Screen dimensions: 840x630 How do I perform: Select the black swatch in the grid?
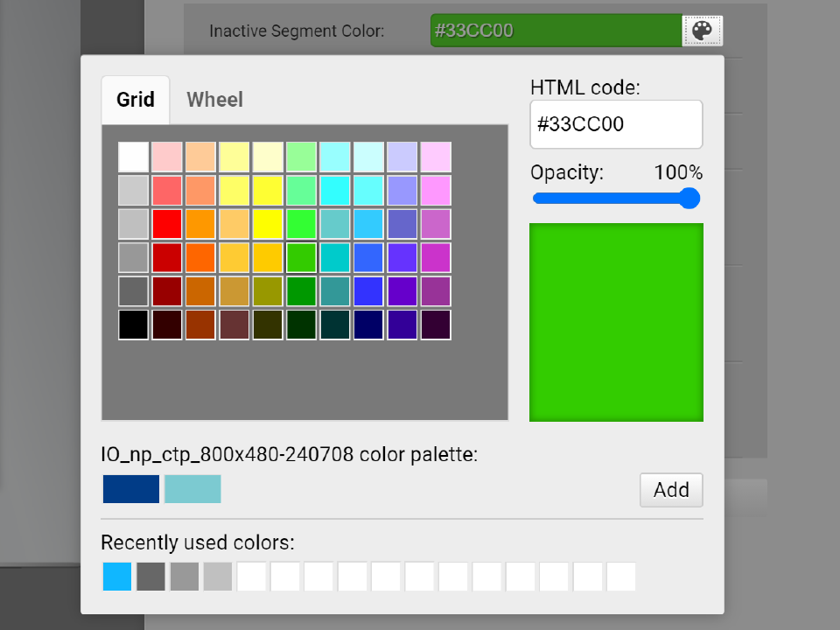click(x=133, y=325)
